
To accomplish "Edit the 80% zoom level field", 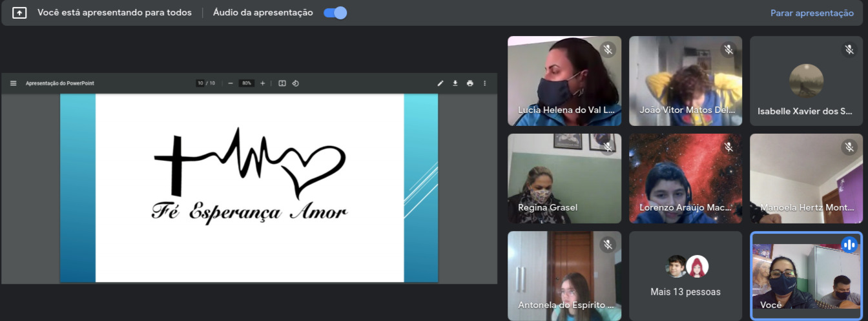I will [246, 83].
